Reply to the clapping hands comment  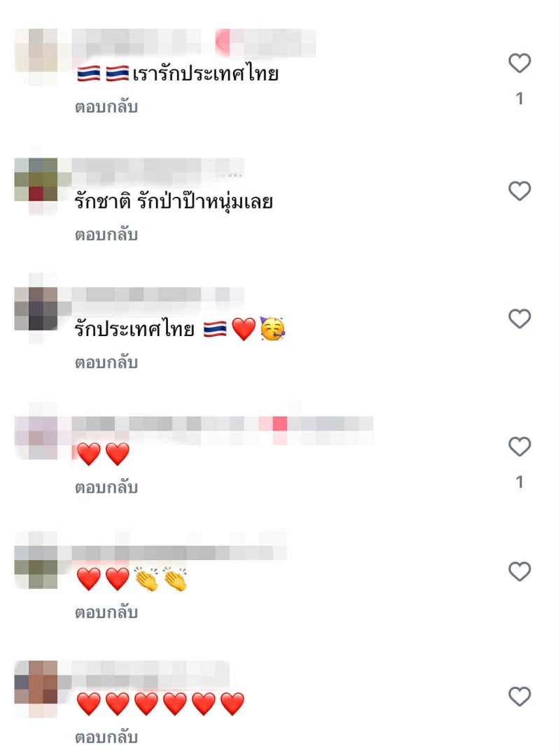(x=106, y=613)
